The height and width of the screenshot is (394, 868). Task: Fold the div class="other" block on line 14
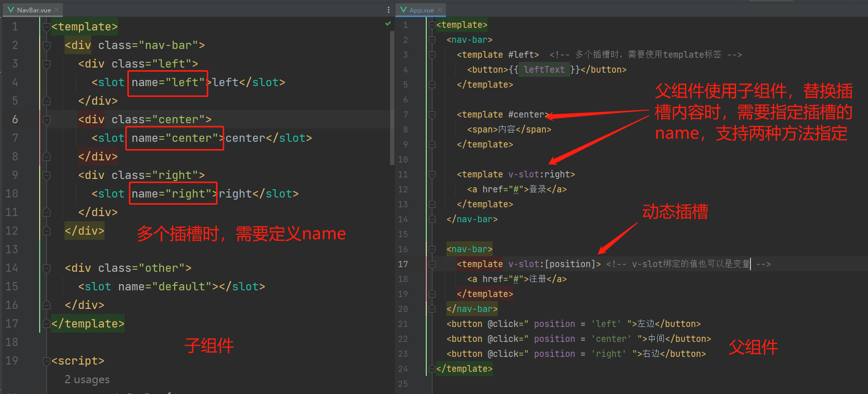click(x=46, y=268)
